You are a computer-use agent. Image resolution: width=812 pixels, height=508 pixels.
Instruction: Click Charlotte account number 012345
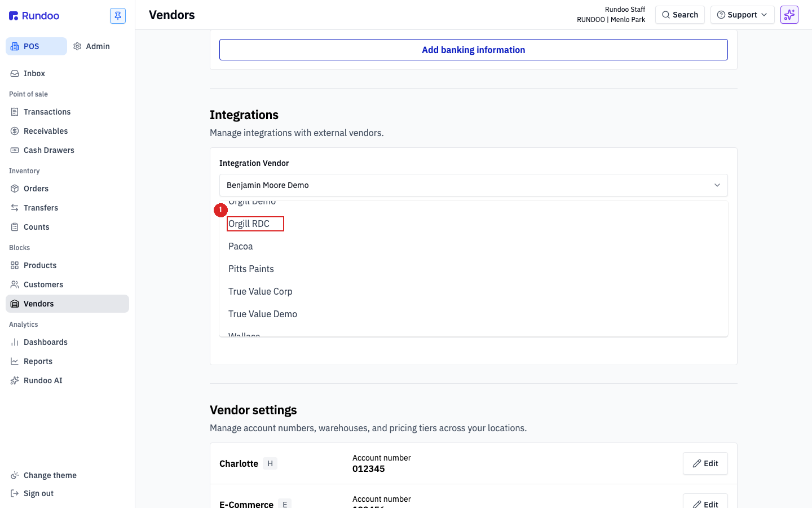pos(369,469)
